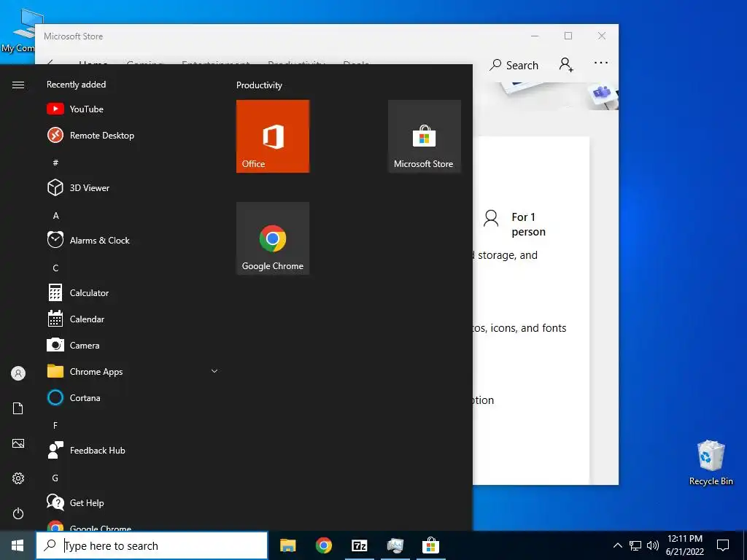Image resolution: width=747 pixels, height=560 pixels.
Task: Click the Microsoft Store tile
Action: tap(424, 136)
